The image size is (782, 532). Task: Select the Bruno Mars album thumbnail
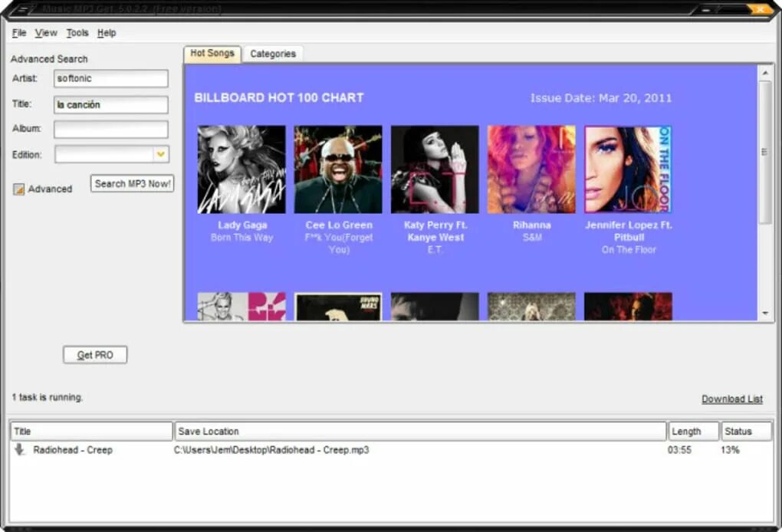(338, 307)
